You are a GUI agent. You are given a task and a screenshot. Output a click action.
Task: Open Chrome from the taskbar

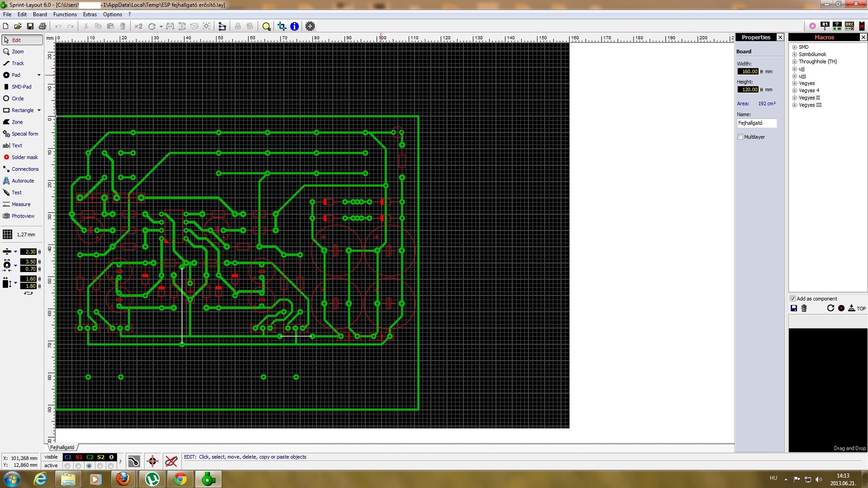coord(180,478)
